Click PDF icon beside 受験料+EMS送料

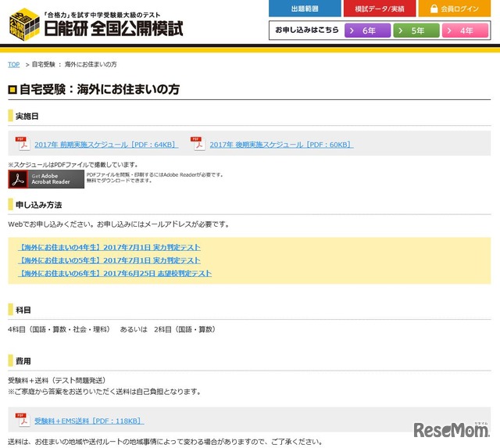click(x=23, y=420)
